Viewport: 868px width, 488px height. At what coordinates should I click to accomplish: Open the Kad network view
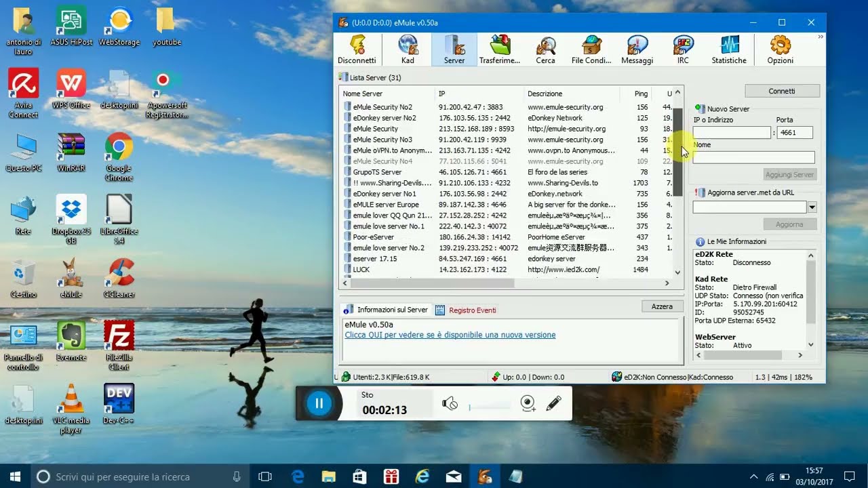click(408, 49)
